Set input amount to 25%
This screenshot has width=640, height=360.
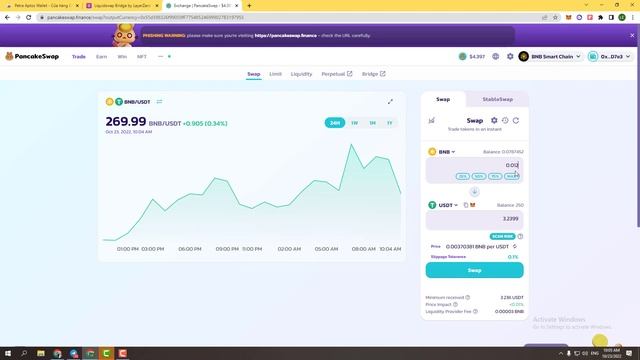[x=462, y=176]
